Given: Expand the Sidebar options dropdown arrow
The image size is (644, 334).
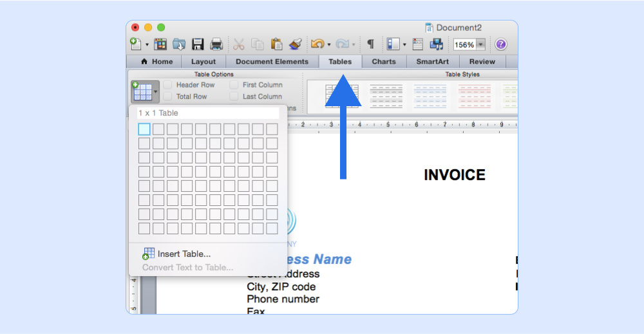Looking at the screenshot, I should click(404, 44).
